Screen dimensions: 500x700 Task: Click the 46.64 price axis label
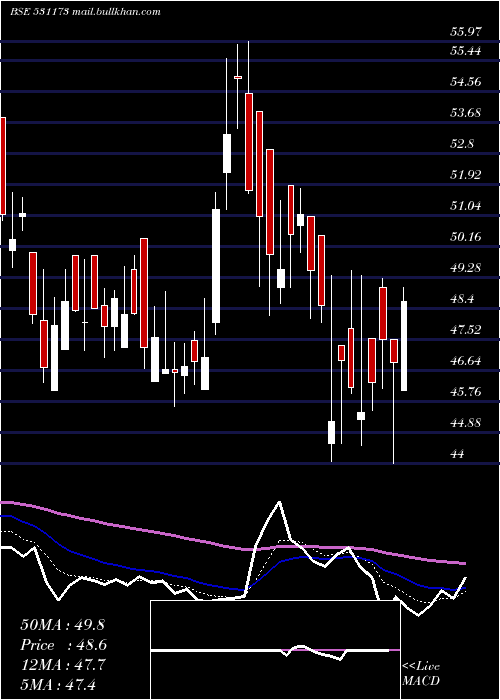tap(466, 361)
